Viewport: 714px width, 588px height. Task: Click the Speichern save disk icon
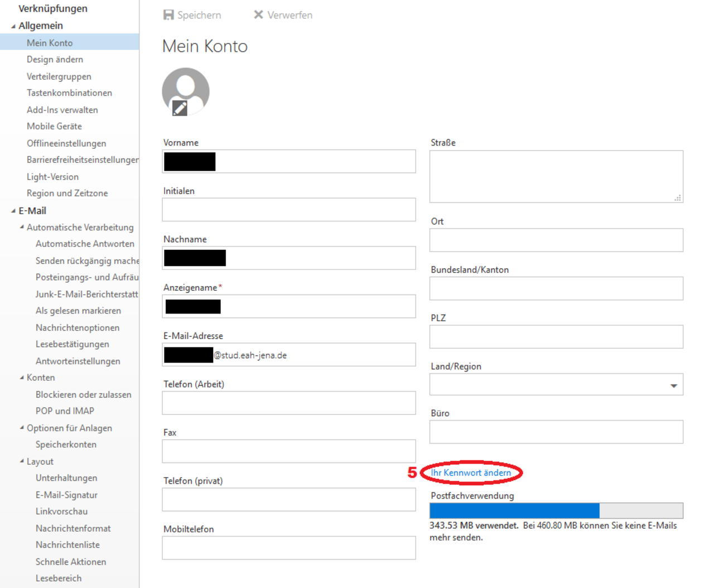[x=168, y=15]
